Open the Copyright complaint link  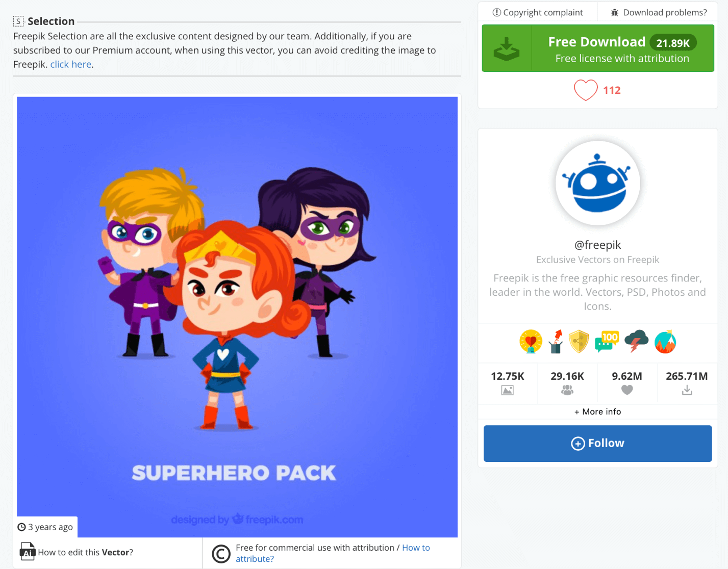coord(538,12)
